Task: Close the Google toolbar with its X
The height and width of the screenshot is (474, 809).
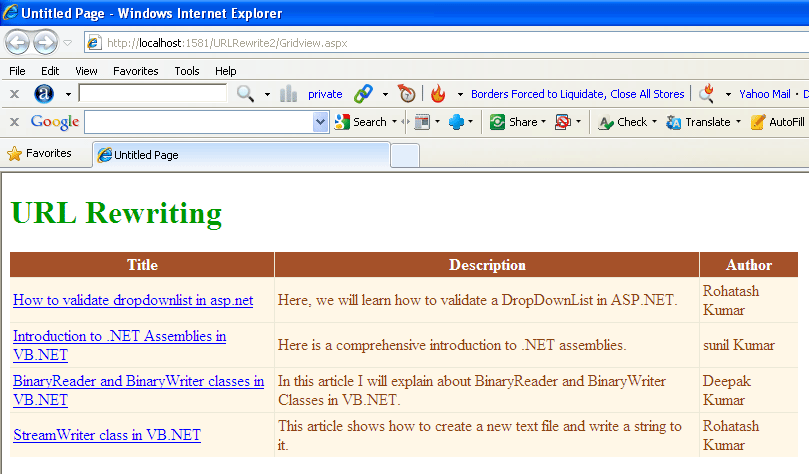Action: [x=14, y=122]
